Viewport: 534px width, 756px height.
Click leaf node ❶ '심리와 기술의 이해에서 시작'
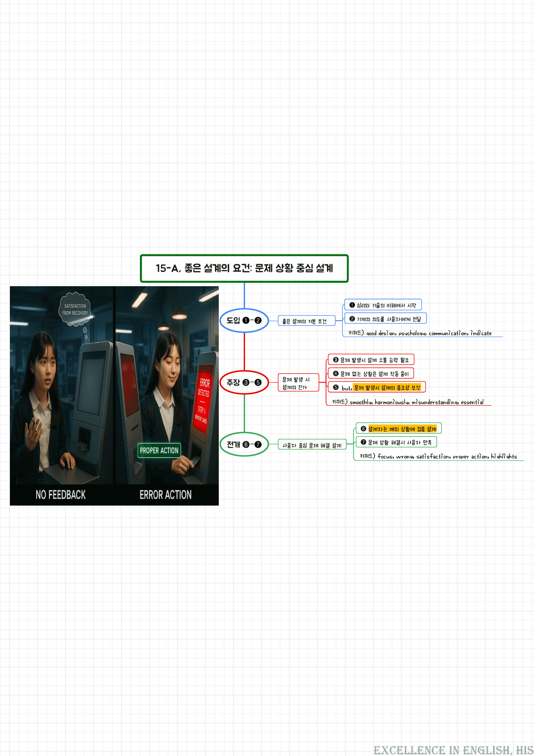pos(383,305)
